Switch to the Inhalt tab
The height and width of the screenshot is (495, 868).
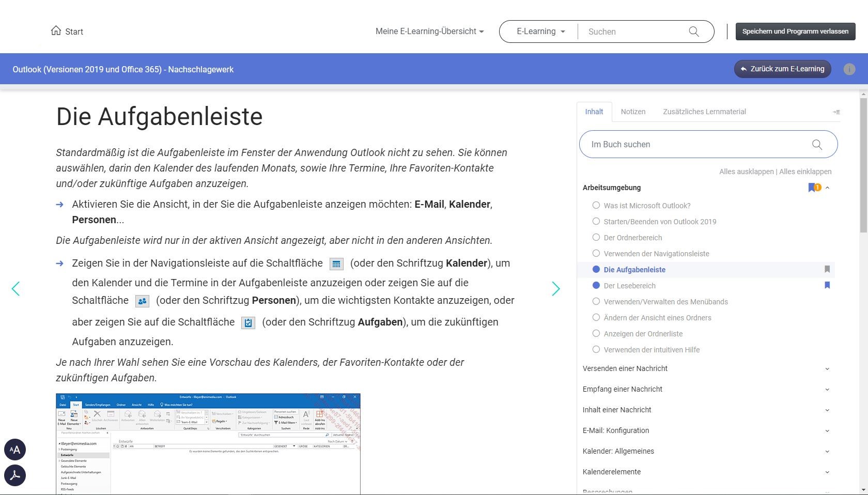click(594, 112)
